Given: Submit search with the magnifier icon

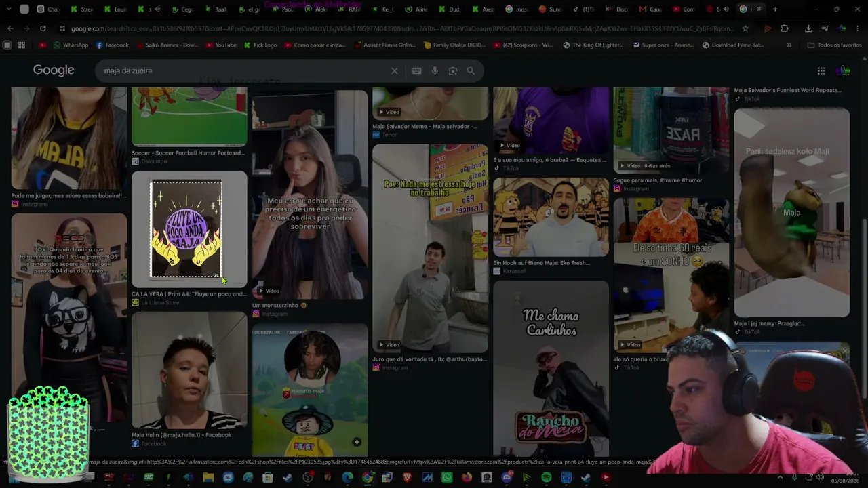Looking at the screenshot, I should (x=471, y=70).
